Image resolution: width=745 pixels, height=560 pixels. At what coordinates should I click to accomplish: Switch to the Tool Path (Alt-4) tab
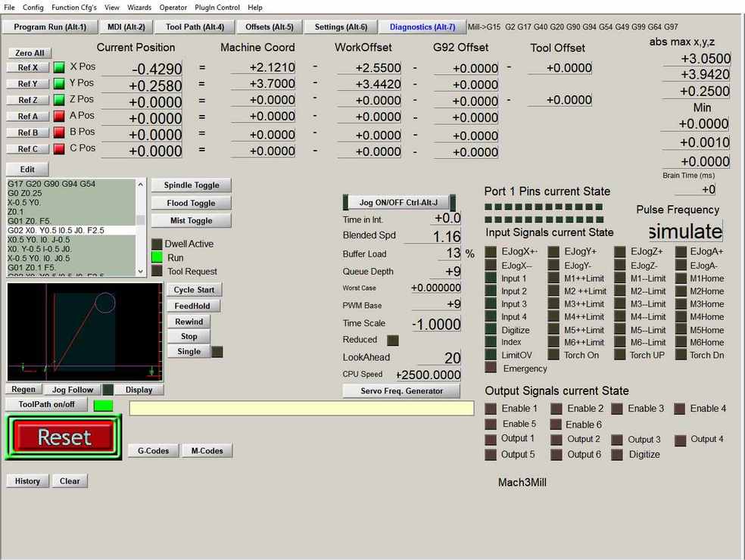point(195,27)
